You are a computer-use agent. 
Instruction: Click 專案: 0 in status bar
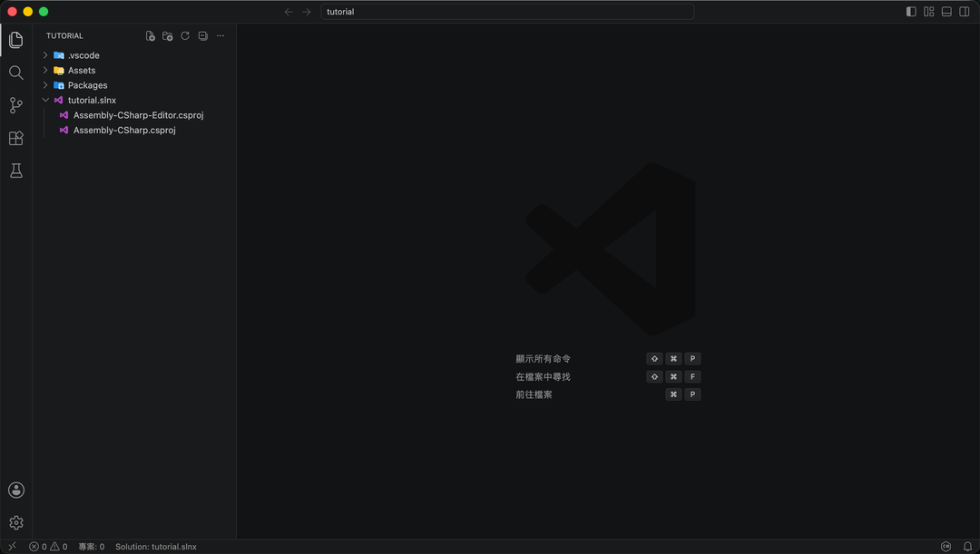tap(92, 547)
